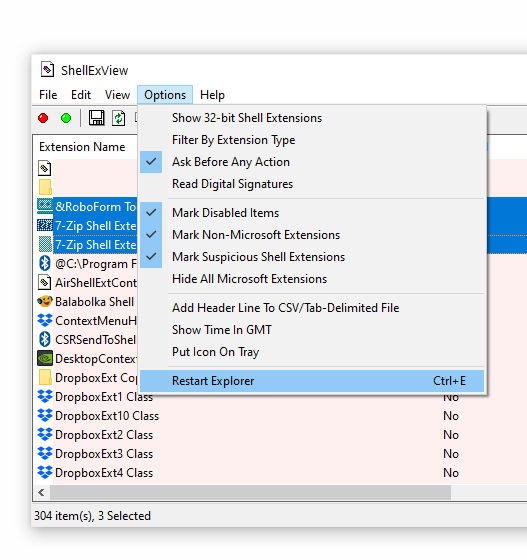The height and width of the screenshot is (560, 527).
Task: Click the Dropbox icon beside ContextMenuH
Action: (45, 320)
